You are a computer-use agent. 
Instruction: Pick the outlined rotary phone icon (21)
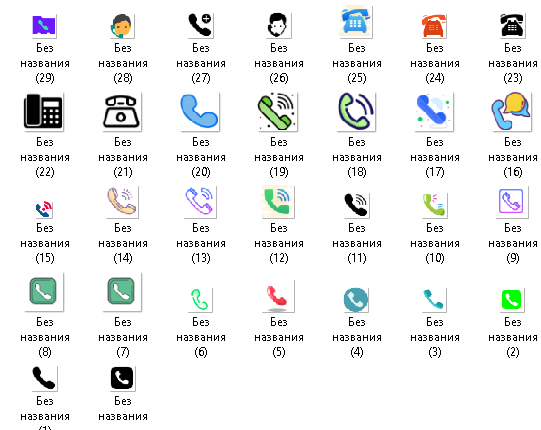(121, 111)
